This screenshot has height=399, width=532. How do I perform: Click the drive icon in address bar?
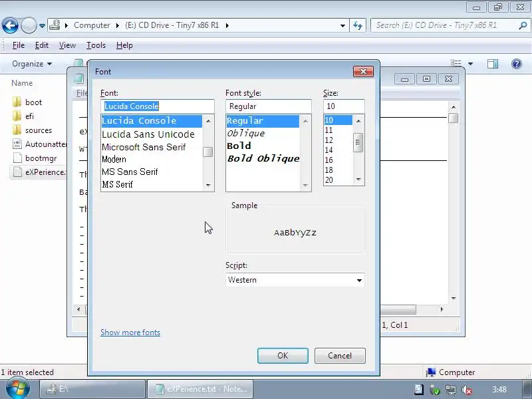[x=55, y=25]
